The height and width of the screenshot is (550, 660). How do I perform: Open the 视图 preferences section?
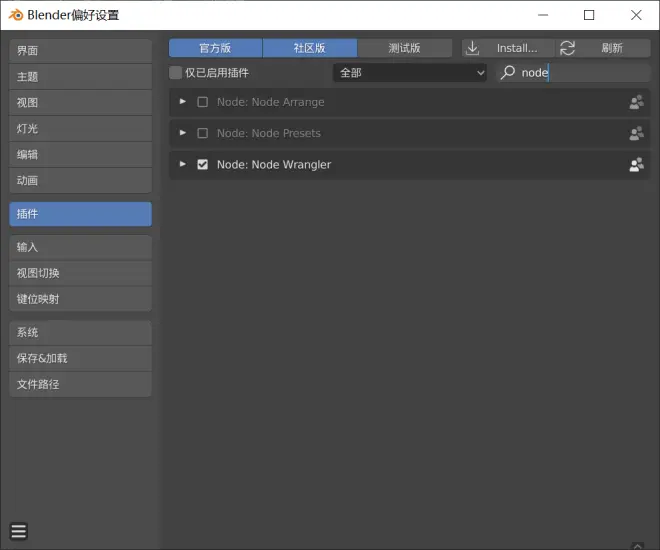pos(80,103)
